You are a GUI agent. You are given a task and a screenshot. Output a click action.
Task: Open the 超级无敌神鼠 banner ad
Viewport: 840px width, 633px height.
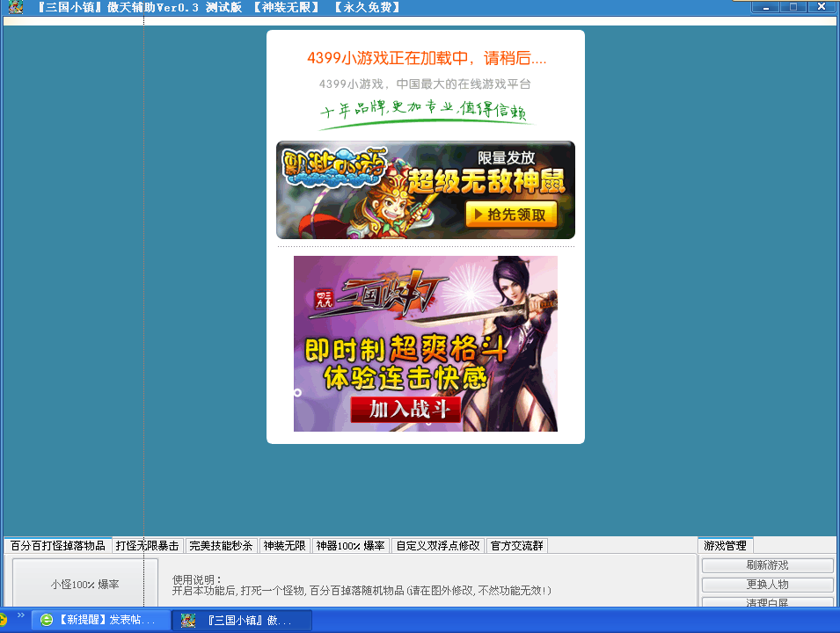click(426, 190)
